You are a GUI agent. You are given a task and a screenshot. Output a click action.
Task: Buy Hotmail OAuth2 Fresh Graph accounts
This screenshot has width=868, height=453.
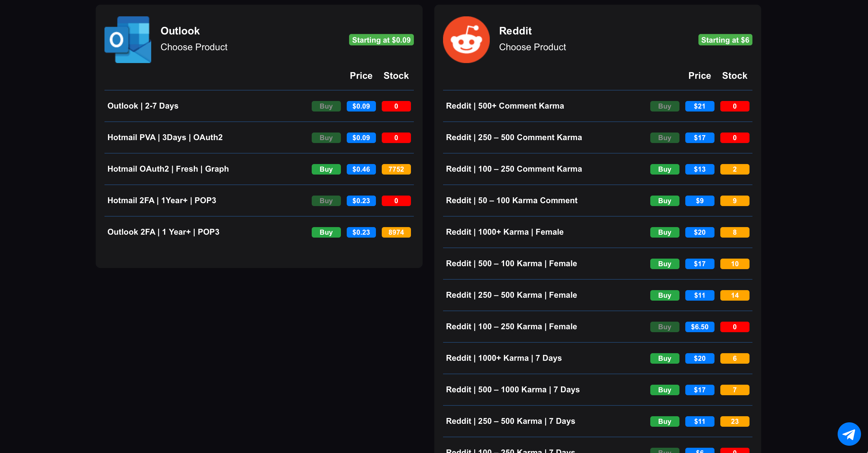pos(326,169)
